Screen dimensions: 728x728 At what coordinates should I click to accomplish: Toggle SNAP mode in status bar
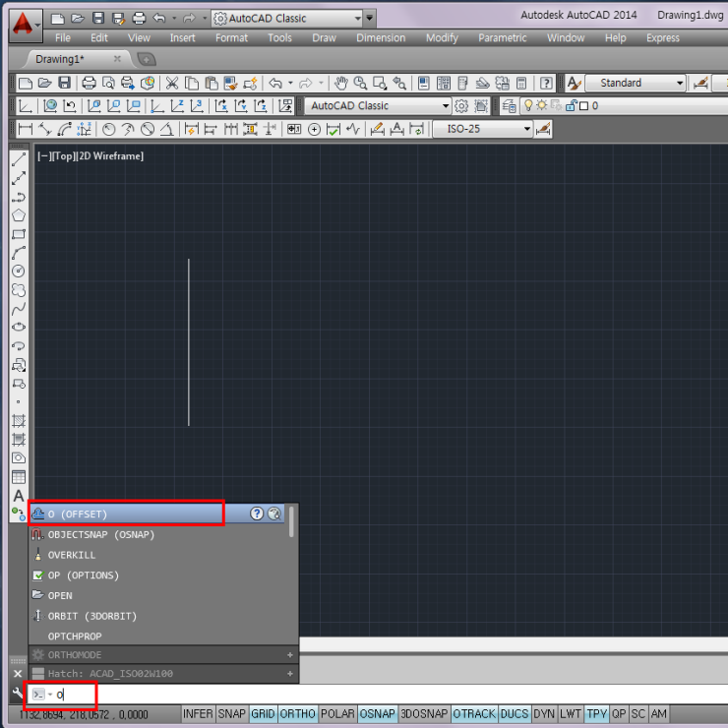tap(231, 714)
